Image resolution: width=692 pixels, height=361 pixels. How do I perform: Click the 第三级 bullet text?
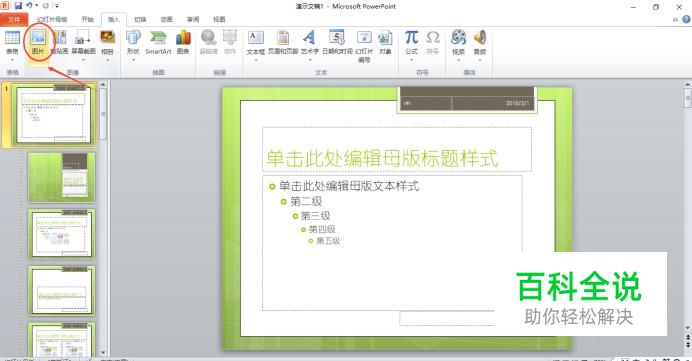point(315,216)
